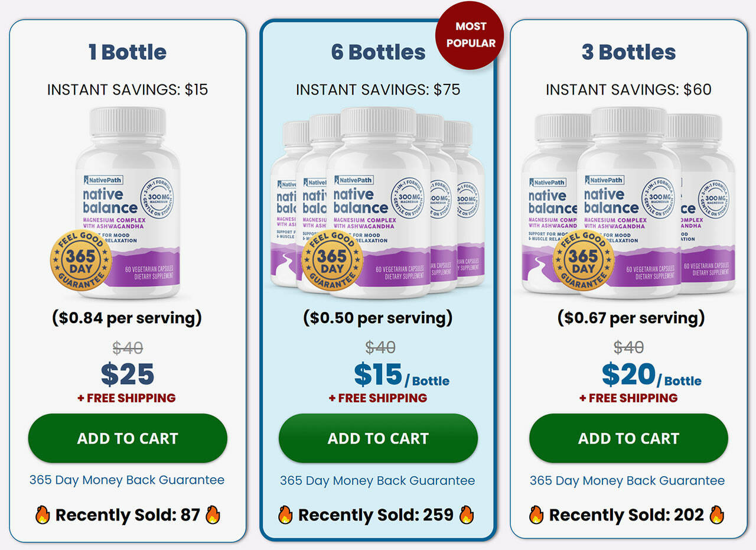Viewport: 756px width, 550px height.
Task: Click the 365 Day guarantee badge on 1 Bottle
Action: [x=81, y=261]
